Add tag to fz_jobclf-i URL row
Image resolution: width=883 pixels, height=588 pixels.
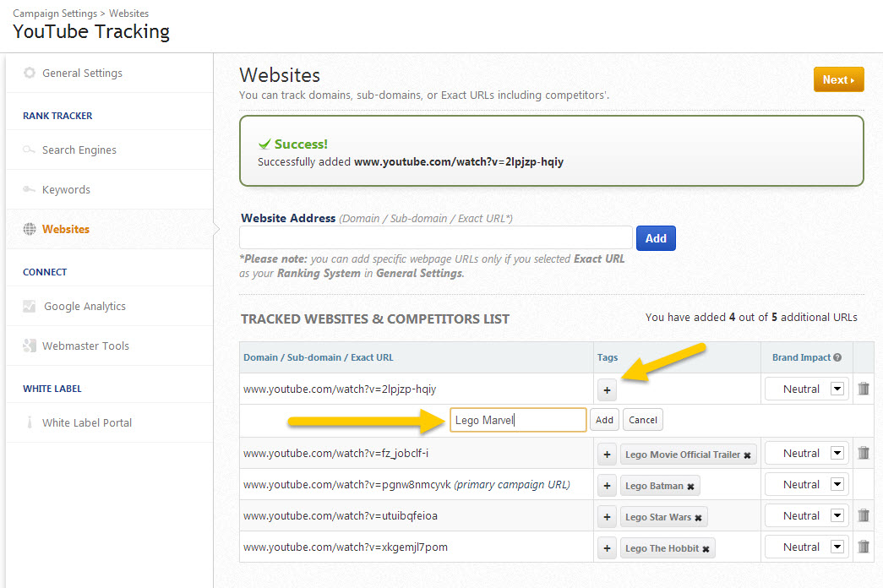[x=607, y=455]
